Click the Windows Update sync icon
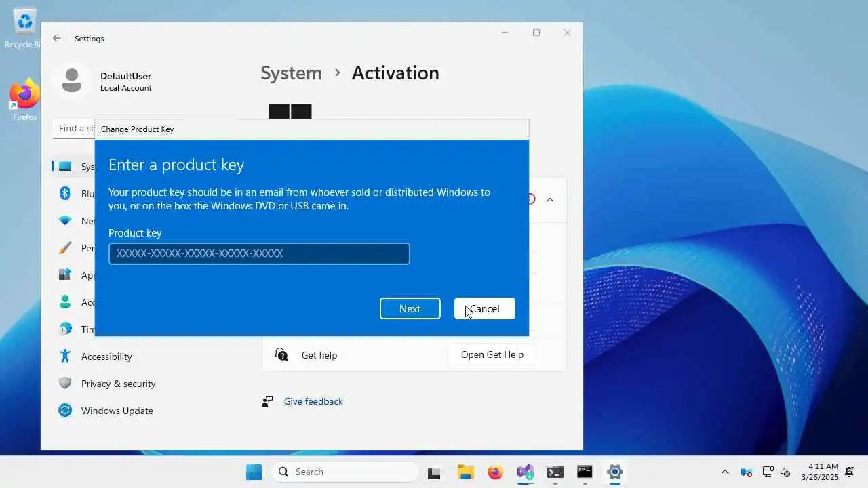This screenshot has height=488, width=868. (65, 411)
